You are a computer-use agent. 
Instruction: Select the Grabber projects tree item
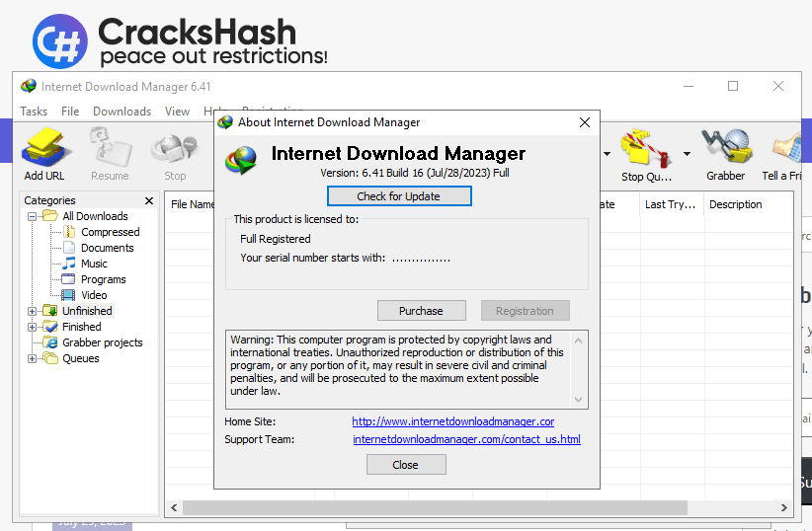tap(103, 342)
